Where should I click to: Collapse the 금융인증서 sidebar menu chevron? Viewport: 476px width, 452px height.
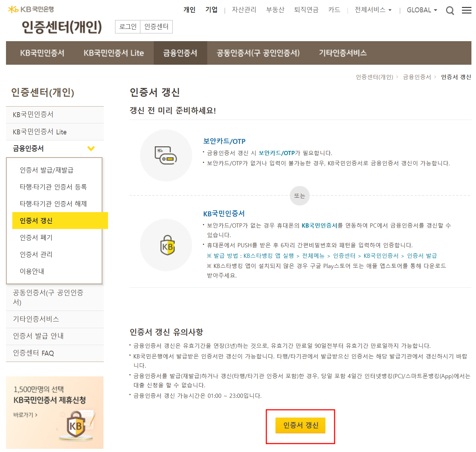pyautogui.click(x=91, y=148)
